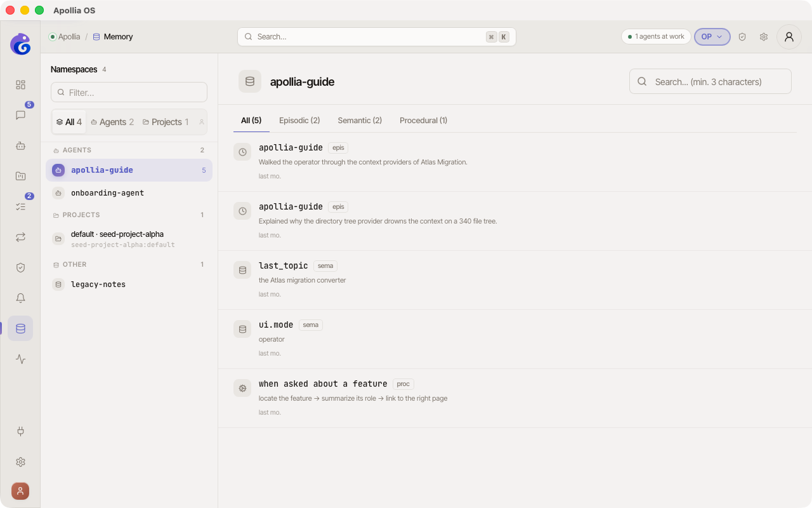Toggle the Agents 2 namespace filter
The height and width of the screenshot is (508, 812).
point(112,122)
